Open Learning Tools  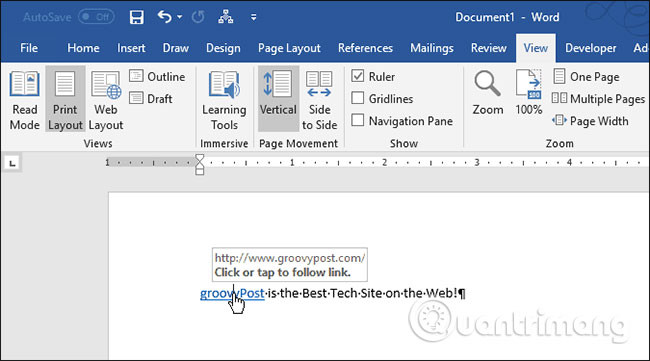click(224, 99)
